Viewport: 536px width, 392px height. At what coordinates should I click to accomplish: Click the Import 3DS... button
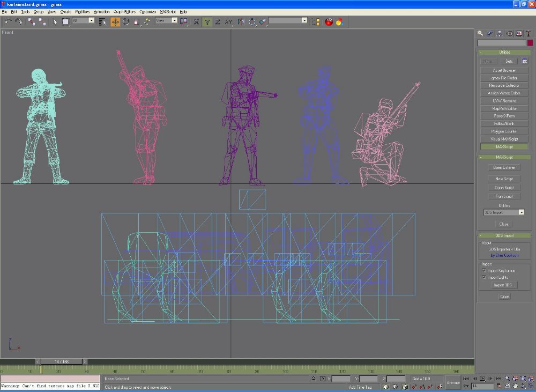coord(504,285)
